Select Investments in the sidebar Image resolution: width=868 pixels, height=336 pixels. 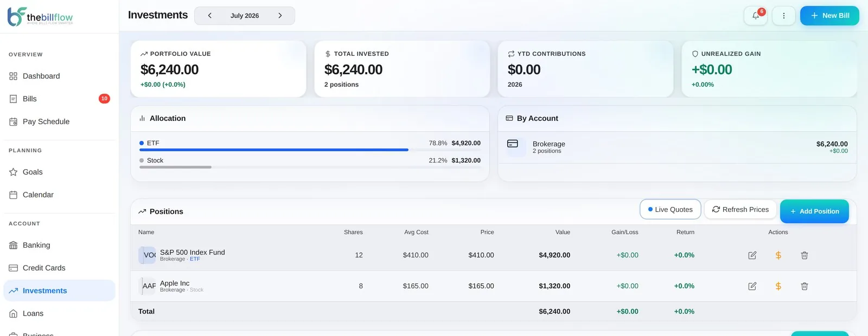click(59, 291)
